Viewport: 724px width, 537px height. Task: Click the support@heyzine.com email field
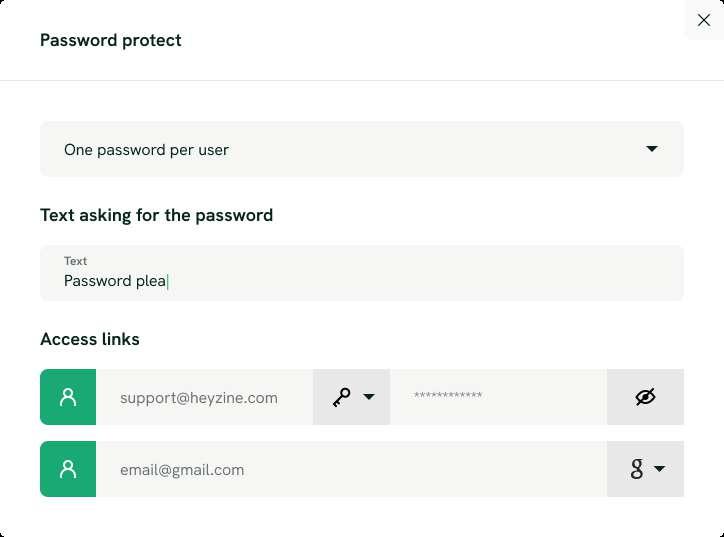click(x=204, y=397)
